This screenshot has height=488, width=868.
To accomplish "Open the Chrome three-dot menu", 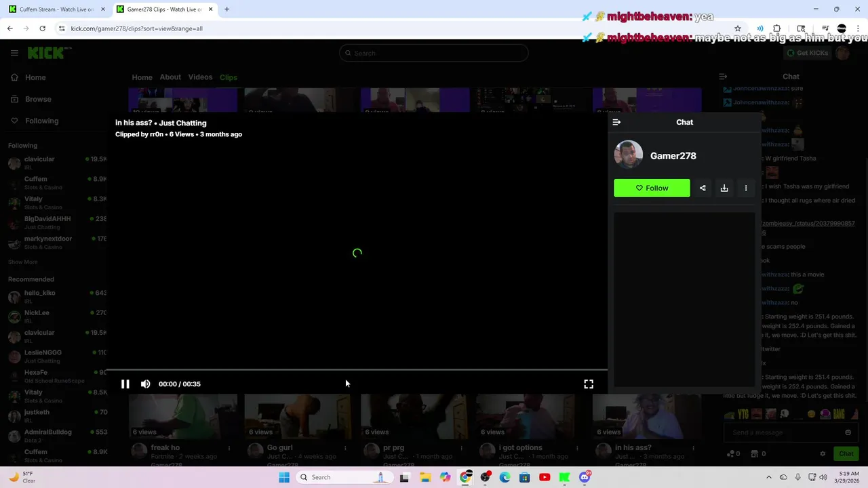I will [858, 28].
